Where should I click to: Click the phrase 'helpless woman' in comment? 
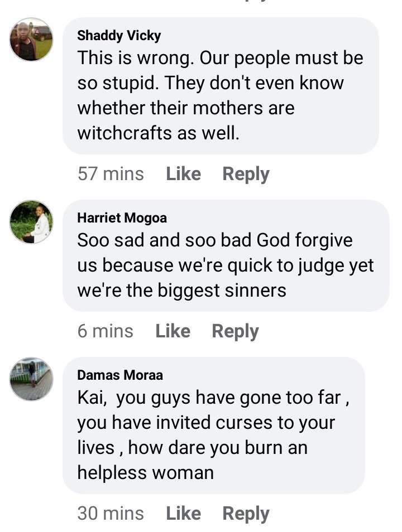coord(145,472)
